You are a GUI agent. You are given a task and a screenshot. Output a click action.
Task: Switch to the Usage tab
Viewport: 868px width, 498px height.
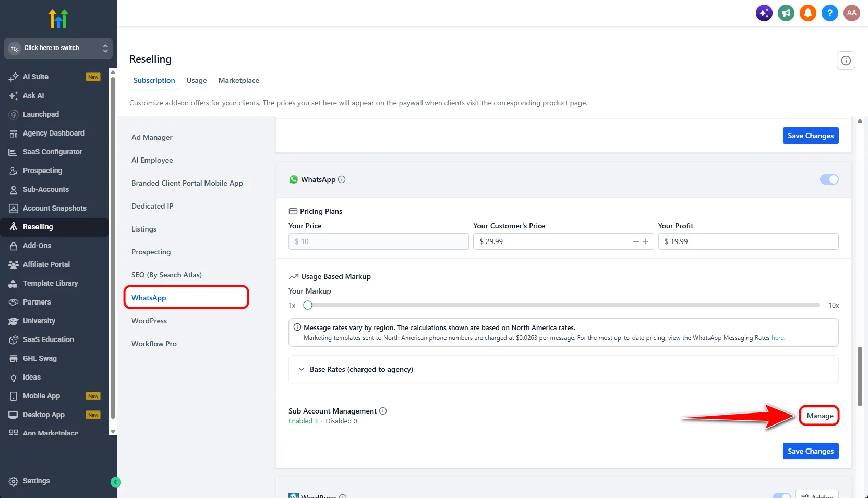197,80
